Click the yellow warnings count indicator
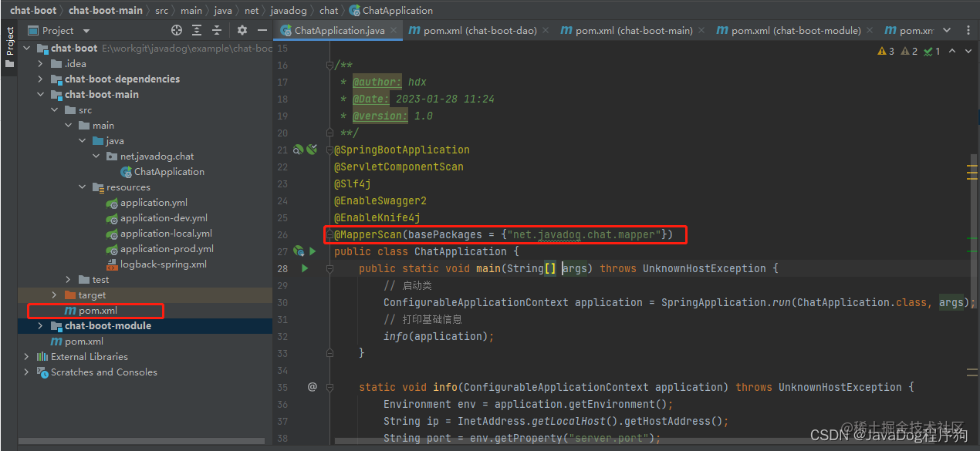This screenshot has height=451, width=980. (x=886, y=51)
